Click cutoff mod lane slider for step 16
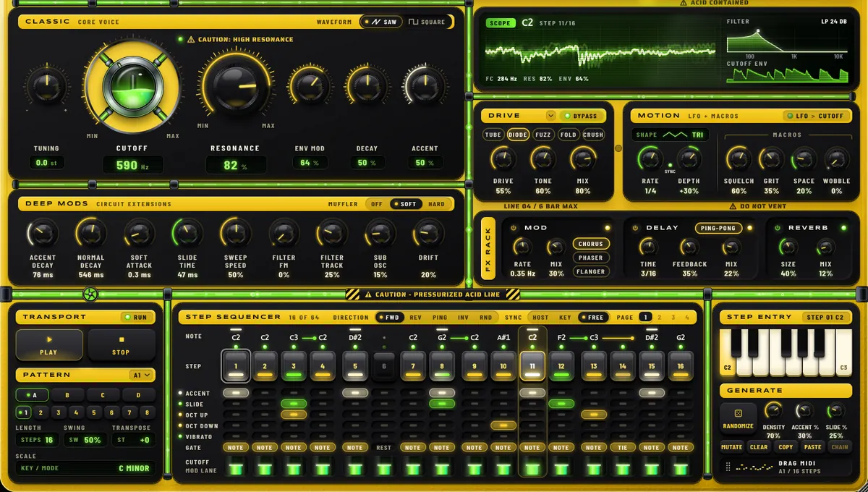 click(680, 467)
